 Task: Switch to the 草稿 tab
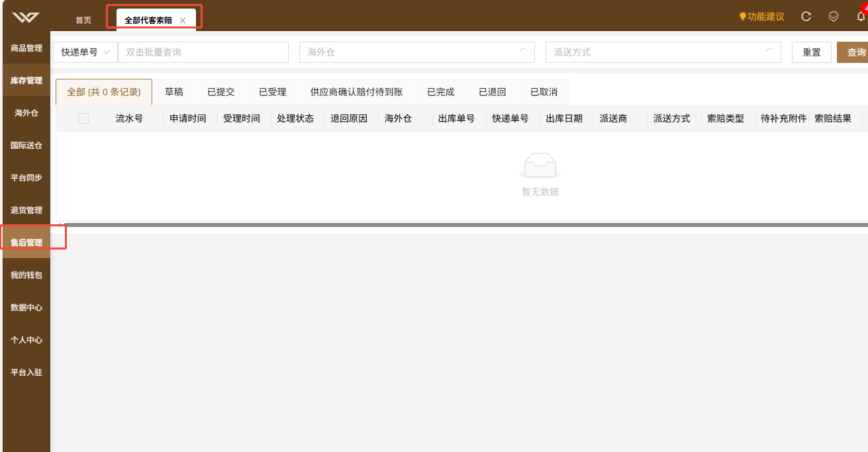174,92
